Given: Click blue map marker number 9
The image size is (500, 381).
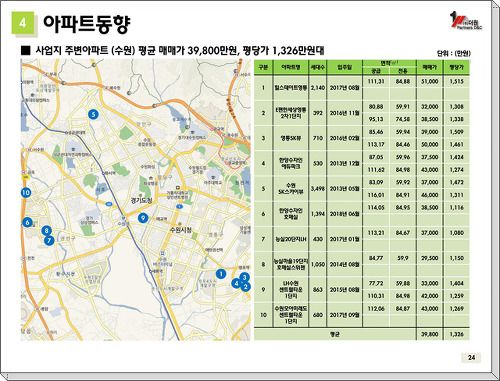Looking at the screenshot, I should point(143,218).
